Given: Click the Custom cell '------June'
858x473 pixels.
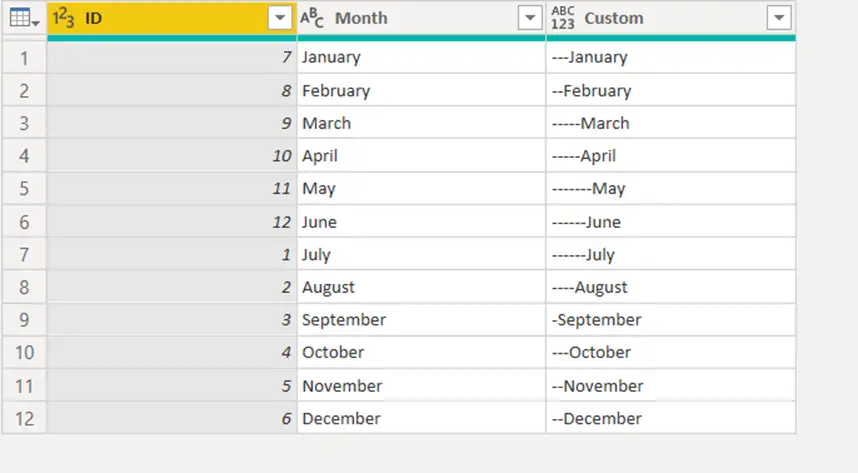Looking at the screenshot, I should click(671, 222).
